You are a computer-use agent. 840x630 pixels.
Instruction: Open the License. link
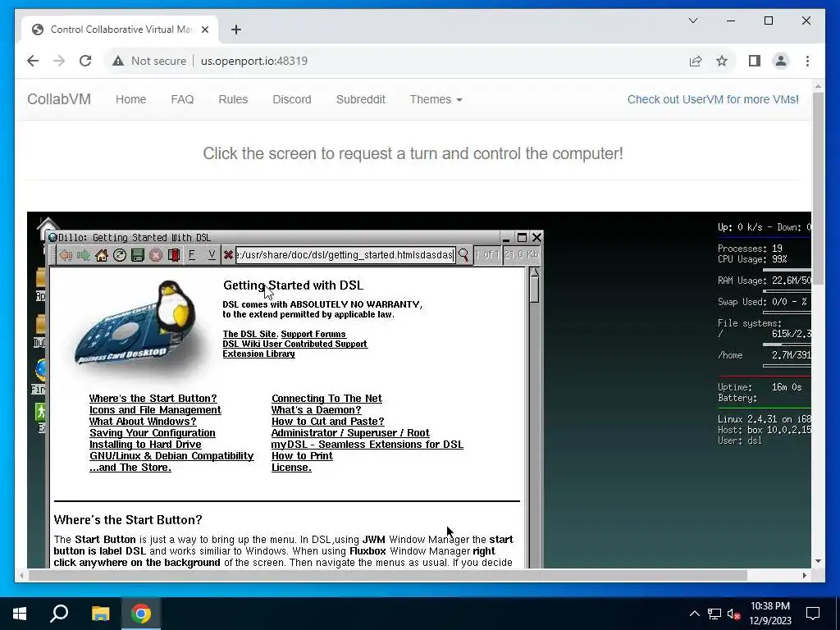[x=291, y=468]
